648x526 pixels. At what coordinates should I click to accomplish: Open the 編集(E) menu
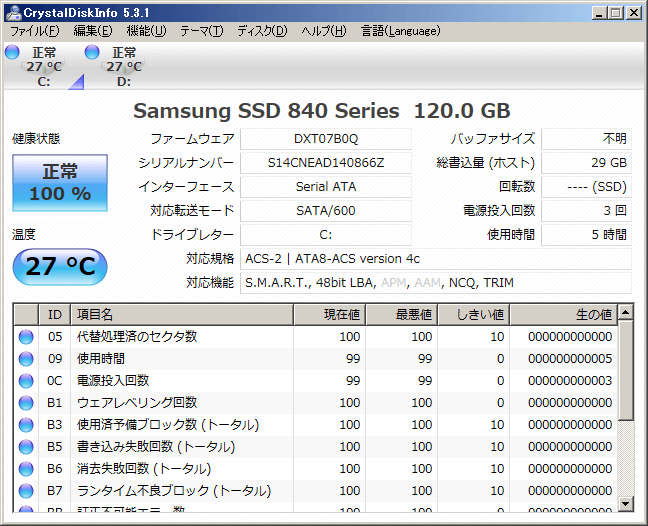tap(93, 31)
